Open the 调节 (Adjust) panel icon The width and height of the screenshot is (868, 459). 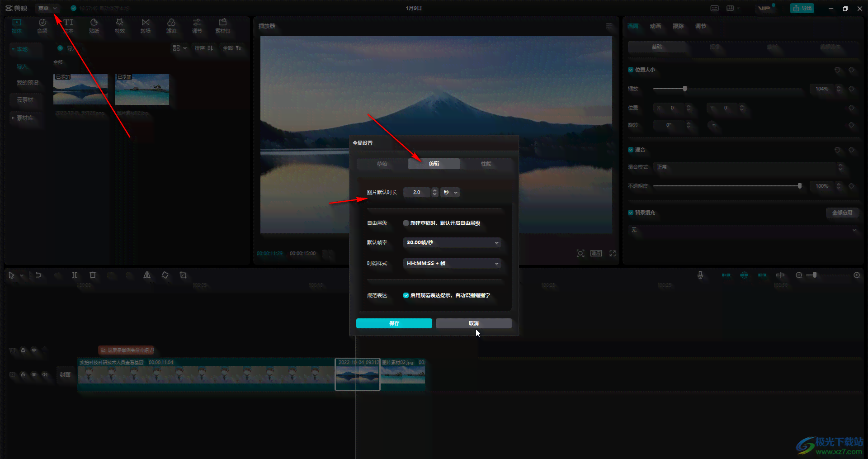[197, 26]
